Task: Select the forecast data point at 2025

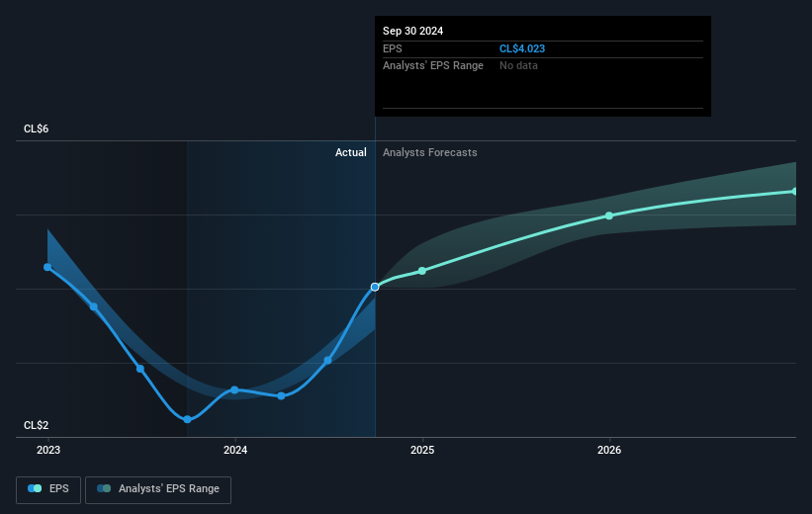Action: (422, 271)
